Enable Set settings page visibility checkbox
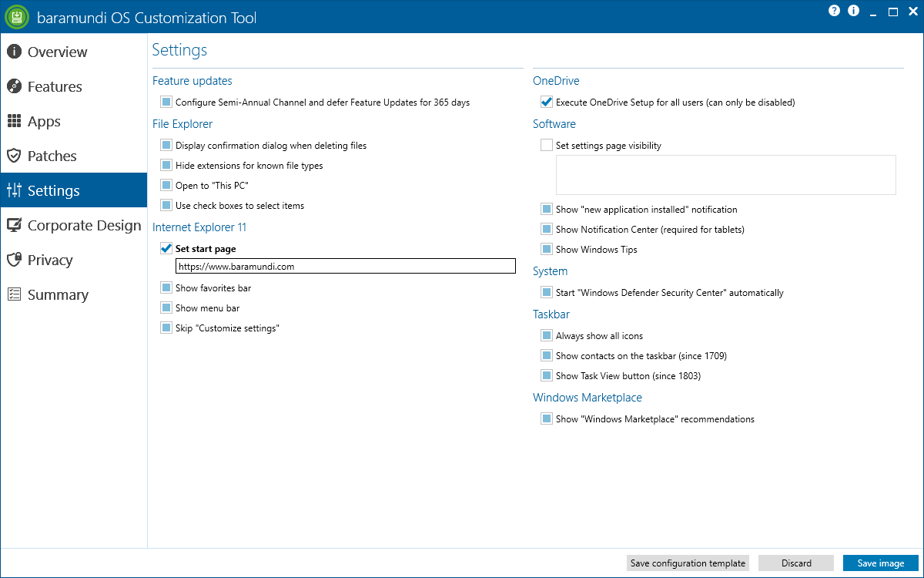The image size is (924, 578). click(x=547, y=145)
